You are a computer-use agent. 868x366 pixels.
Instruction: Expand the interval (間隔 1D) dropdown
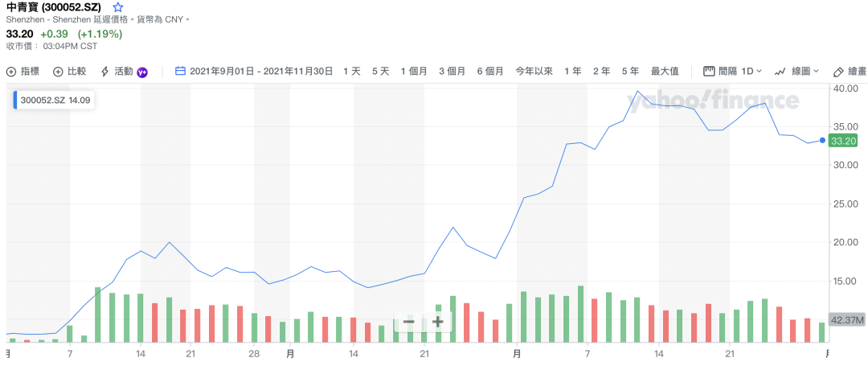point(732,71)
